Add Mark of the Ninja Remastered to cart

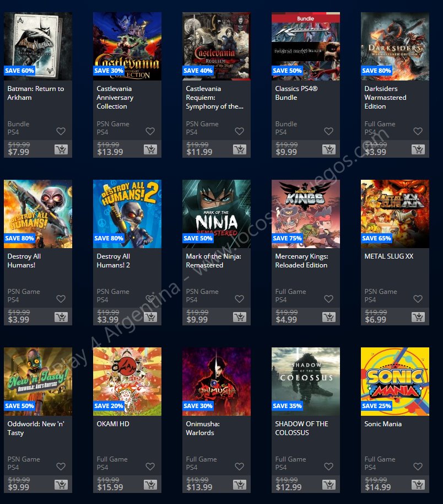coord(240,317)
